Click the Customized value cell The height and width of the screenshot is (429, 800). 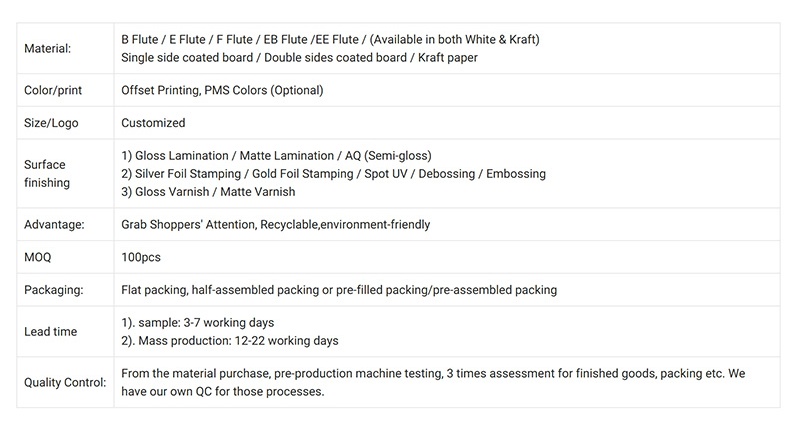click(447, 123)
